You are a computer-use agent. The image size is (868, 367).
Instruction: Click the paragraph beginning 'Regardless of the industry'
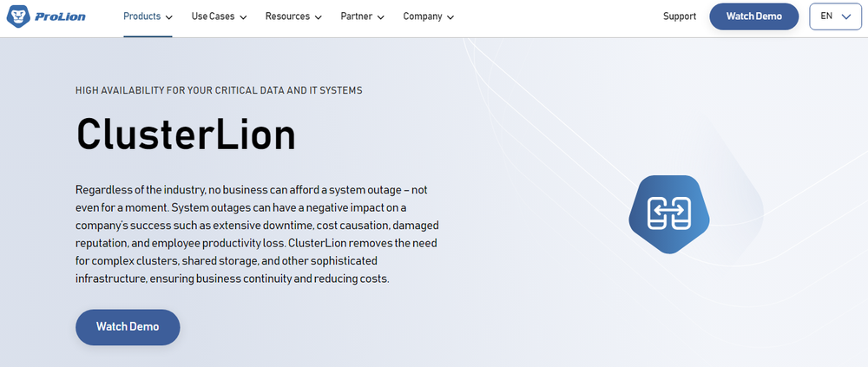pyautogui.click(x=258, y=234)
